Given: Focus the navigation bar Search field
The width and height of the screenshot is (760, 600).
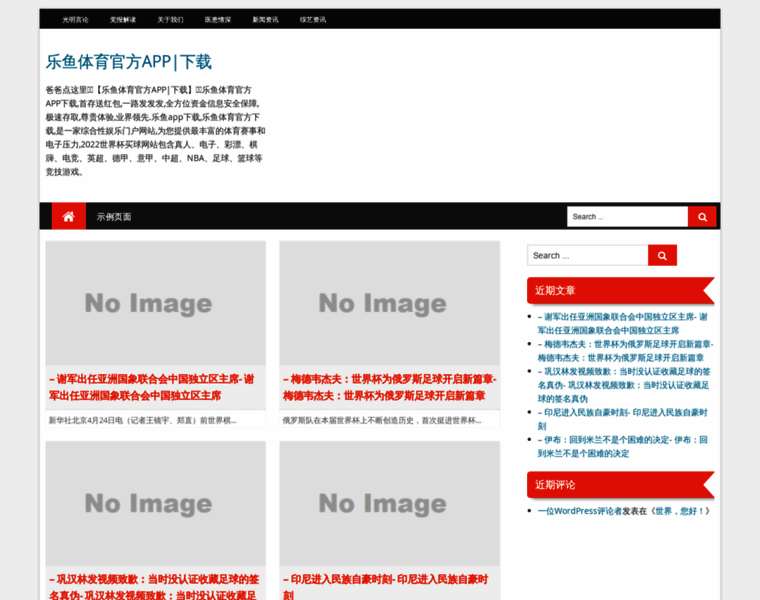Looking at the screenshot, I should 627,217.
